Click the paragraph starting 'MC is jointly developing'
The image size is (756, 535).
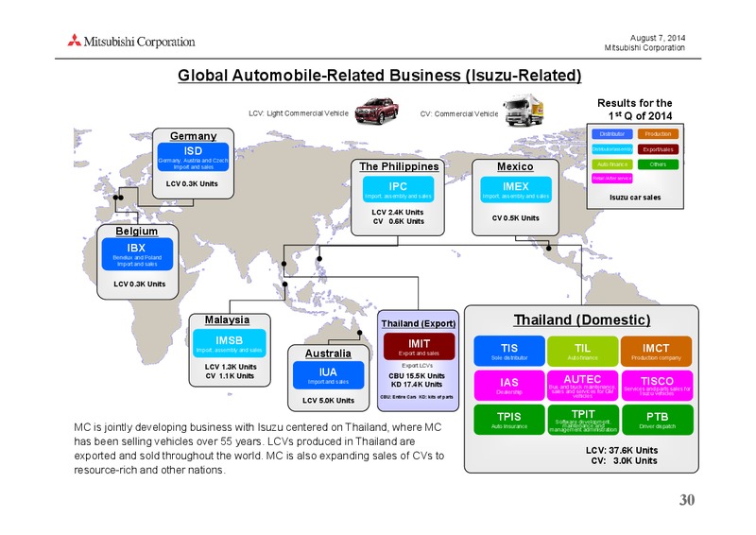(x=259, y=449)
